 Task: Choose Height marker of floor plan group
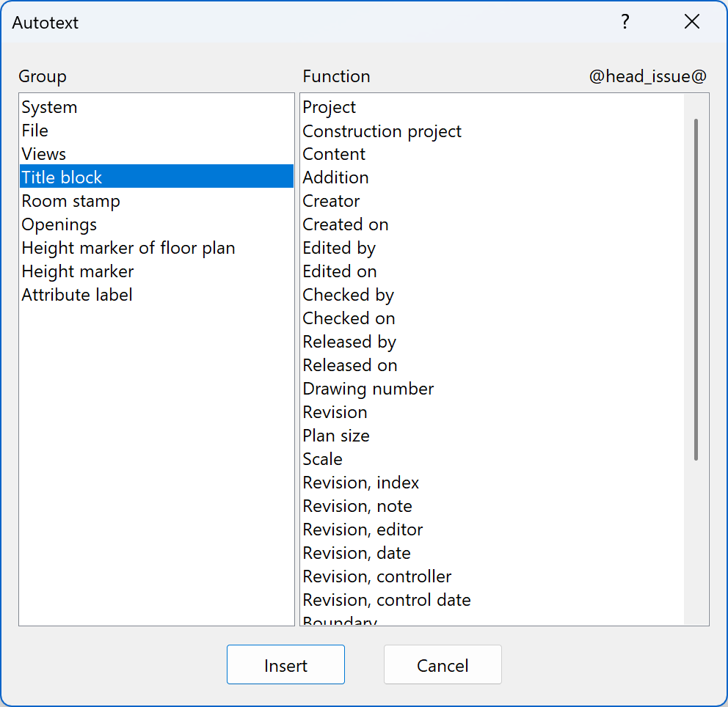pos(128,247)
